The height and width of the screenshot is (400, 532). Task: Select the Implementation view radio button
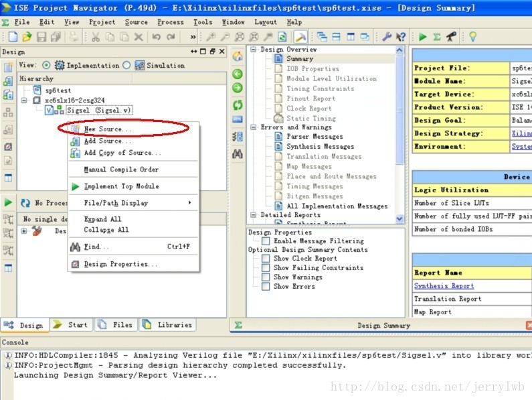[x=46, y=65]
